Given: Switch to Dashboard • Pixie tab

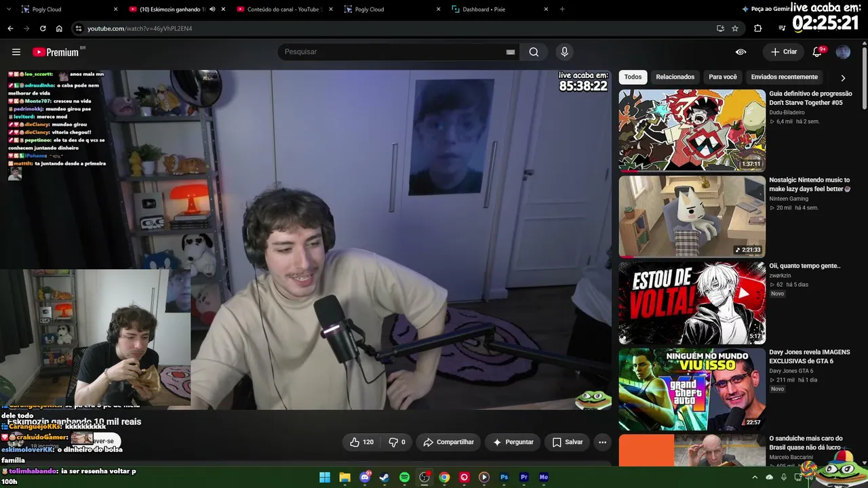Looking at the screenshot, I should tap(500, 9).
